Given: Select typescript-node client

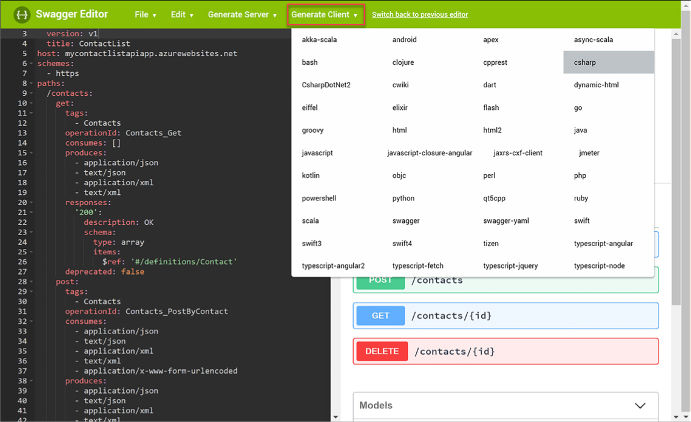Looking at the screenshot, I should click(599, 266).
